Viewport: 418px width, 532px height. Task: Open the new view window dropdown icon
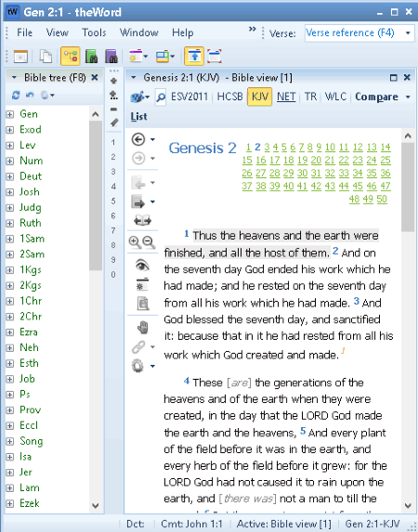tap(137, 57)
